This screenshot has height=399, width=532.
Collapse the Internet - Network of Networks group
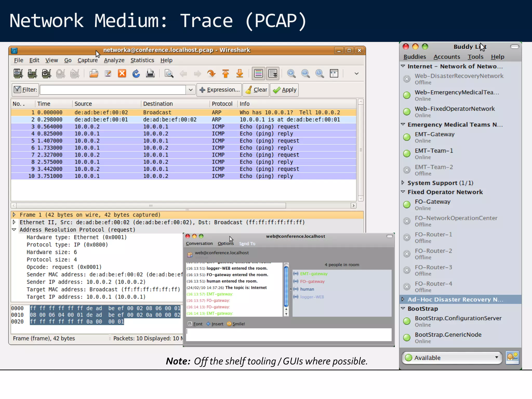tap(403, 66)
